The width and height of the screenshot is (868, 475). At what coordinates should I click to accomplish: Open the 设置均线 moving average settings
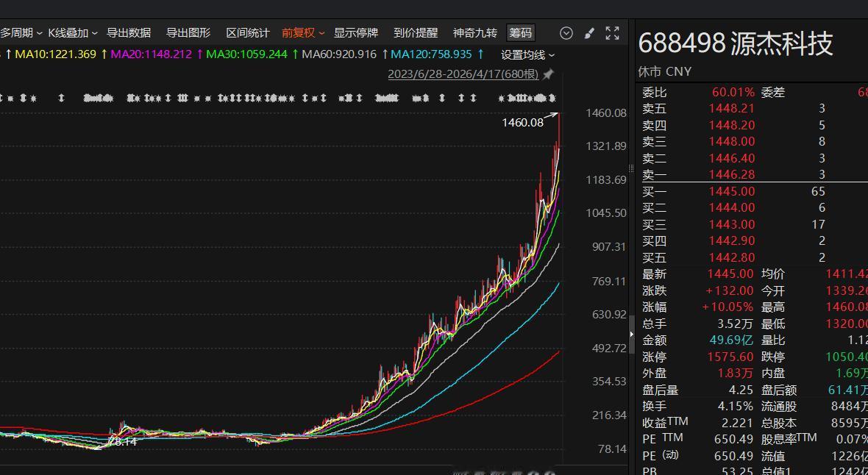522,54
